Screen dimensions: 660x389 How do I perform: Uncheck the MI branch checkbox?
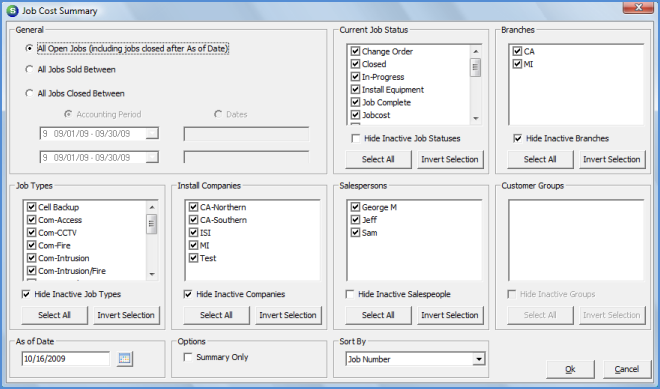tap(517, 64)
